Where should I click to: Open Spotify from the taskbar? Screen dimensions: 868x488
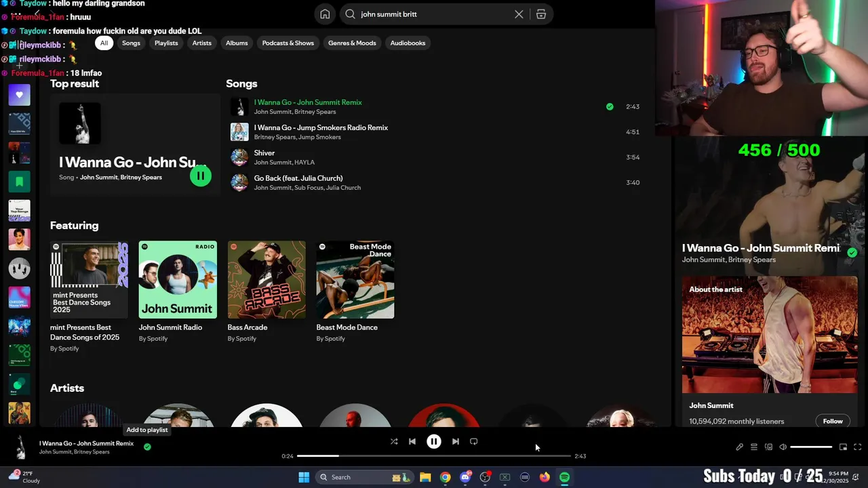[564, 477]
